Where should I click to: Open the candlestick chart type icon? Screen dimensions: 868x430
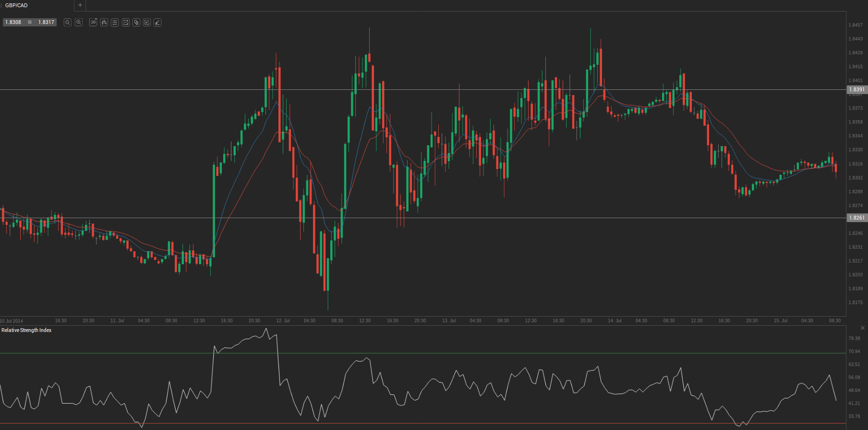[x=104, y=23]
